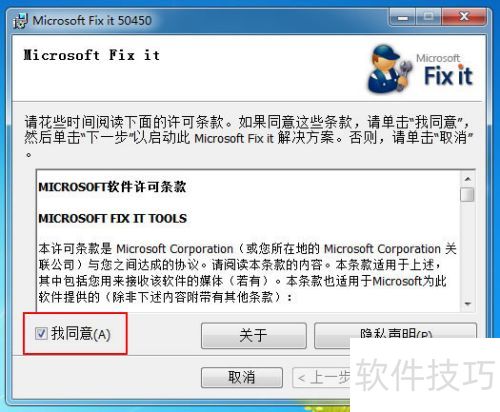Click the license scrollbar up arrow
This screenshot has width=500, height=412.
point(468,179)
